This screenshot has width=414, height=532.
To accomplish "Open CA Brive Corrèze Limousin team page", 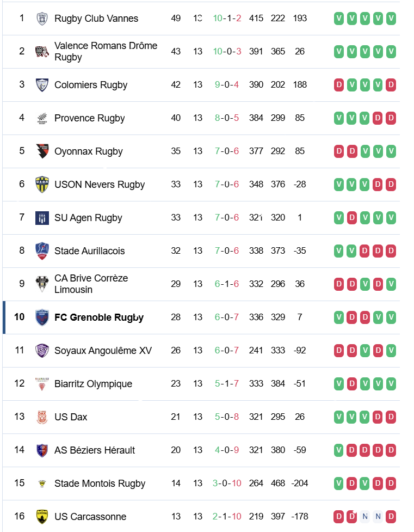I will tap(91, 284).
